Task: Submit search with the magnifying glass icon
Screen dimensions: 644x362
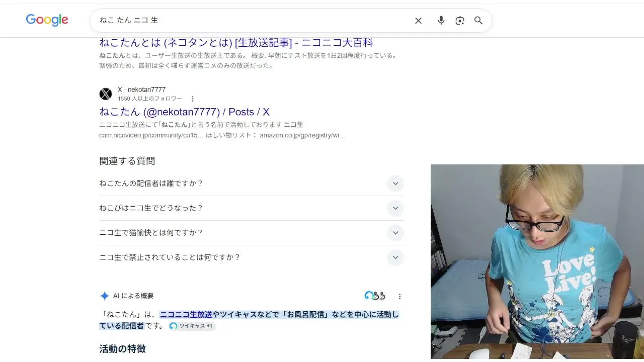Action: [x=478, y=21]
